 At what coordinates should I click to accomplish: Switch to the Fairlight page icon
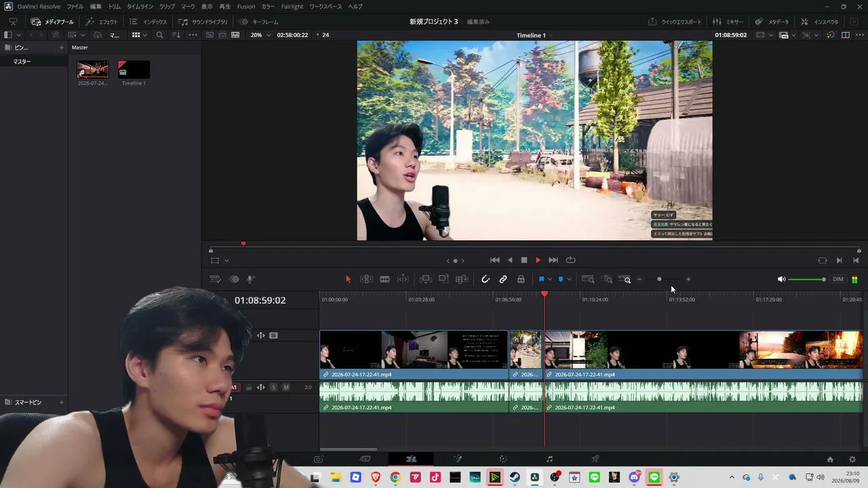[549, 460]
